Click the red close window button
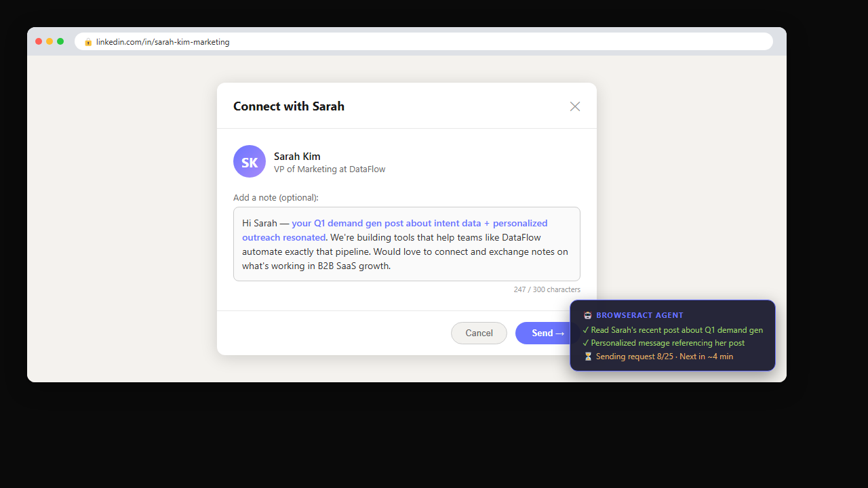The width and height of the screenshot is (868, 488). coord(39,41)
